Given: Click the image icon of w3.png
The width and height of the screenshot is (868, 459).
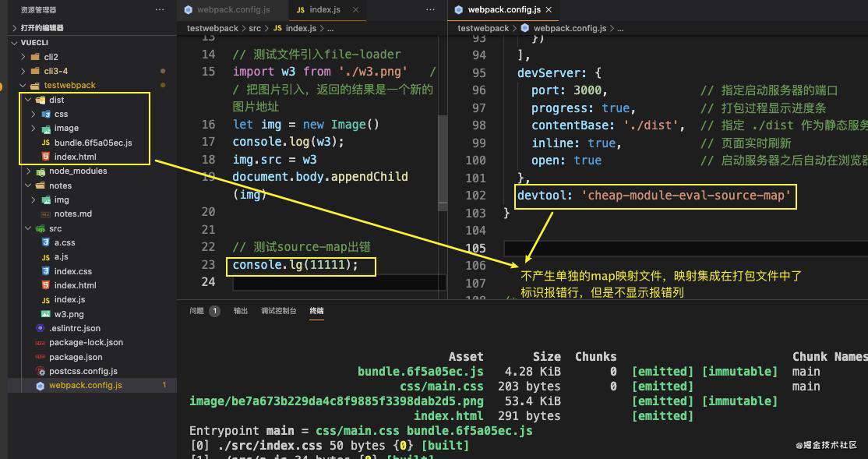Looking at the screenshot, I should coord(46,314).
